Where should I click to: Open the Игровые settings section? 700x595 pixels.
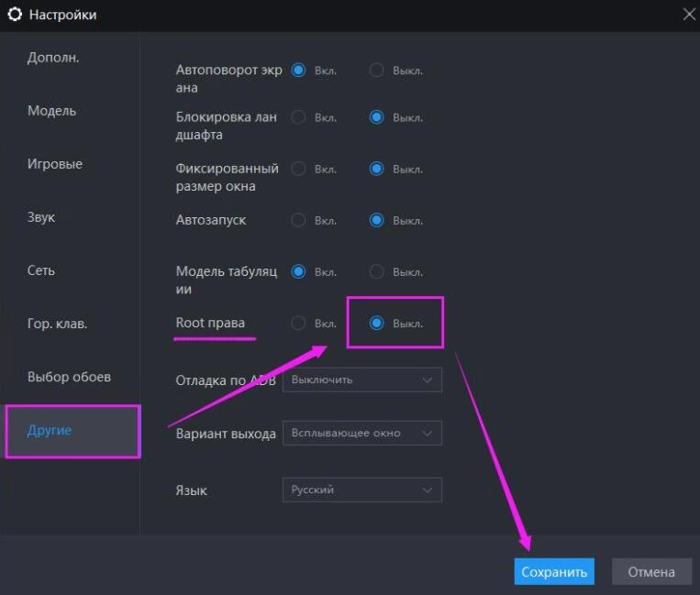[x=55, y=164]
